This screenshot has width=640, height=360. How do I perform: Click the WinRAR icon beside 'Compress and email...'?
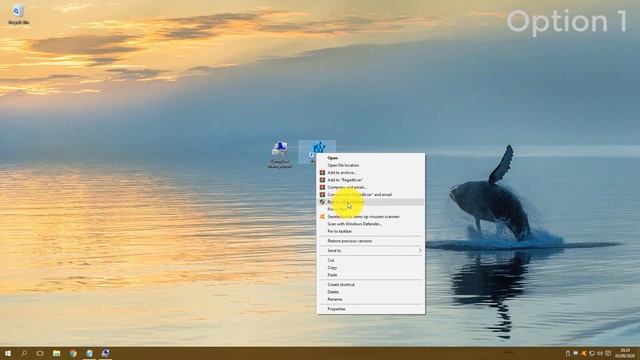click(x=322, y=187)
